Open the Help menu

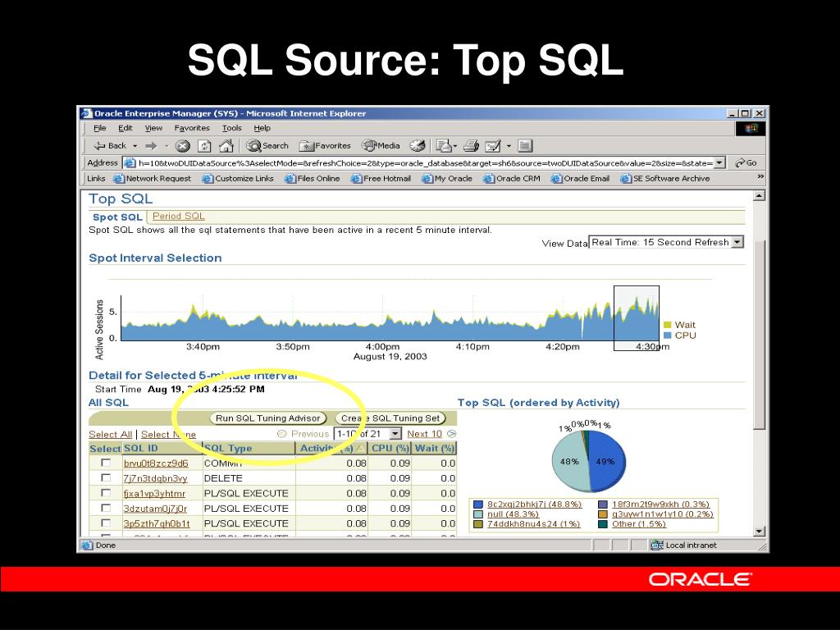(262, 128)
